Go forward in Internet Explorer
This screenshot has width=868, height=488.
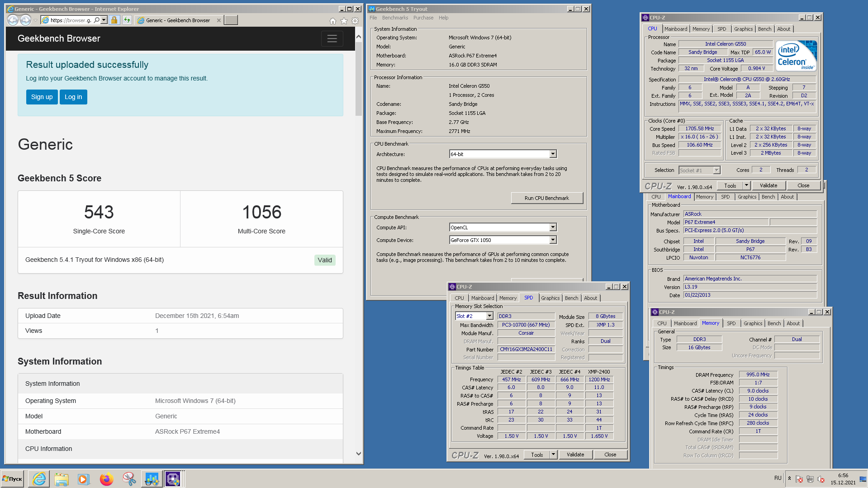point(26,20)
